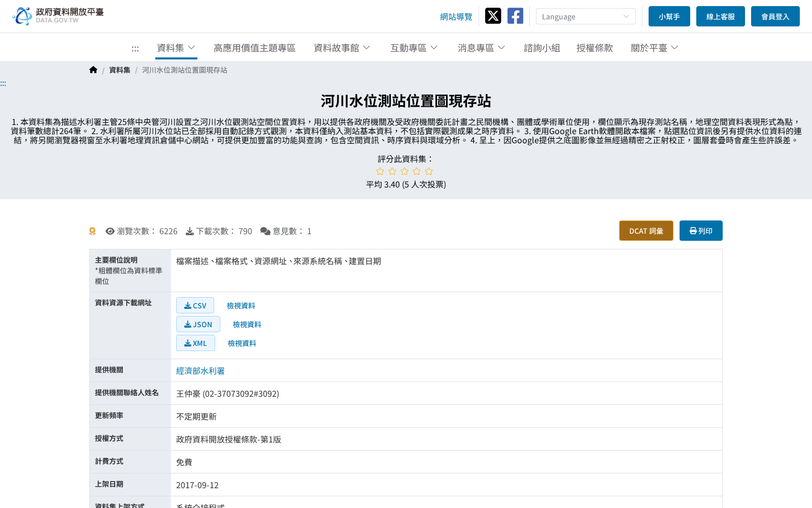Open the Language dropdown

586,16
